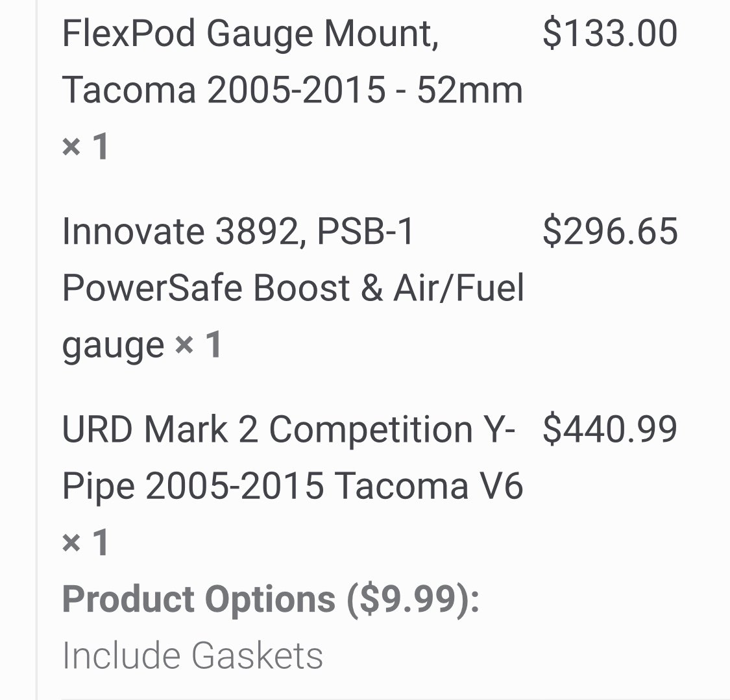The height and width of the screenshot is (700, 730).
Task: Click the Include Gaskets option text
Action: [193, 655]
